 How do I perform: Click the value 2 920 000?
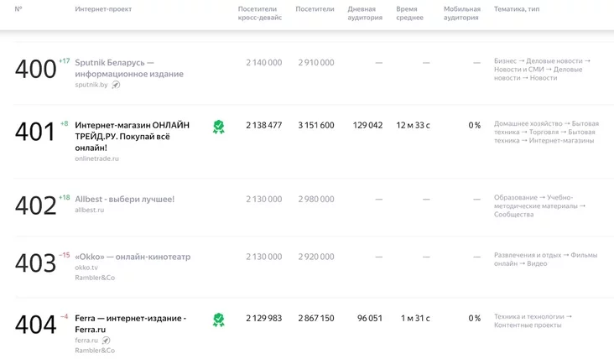(x=316, y=257)
